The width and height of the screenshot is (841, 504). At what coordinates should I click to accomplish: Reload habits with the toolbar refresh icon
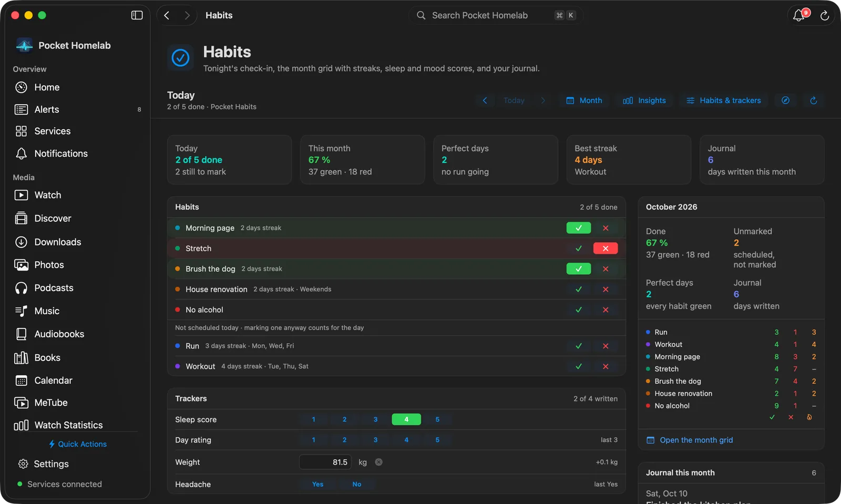tap(813, 100)
